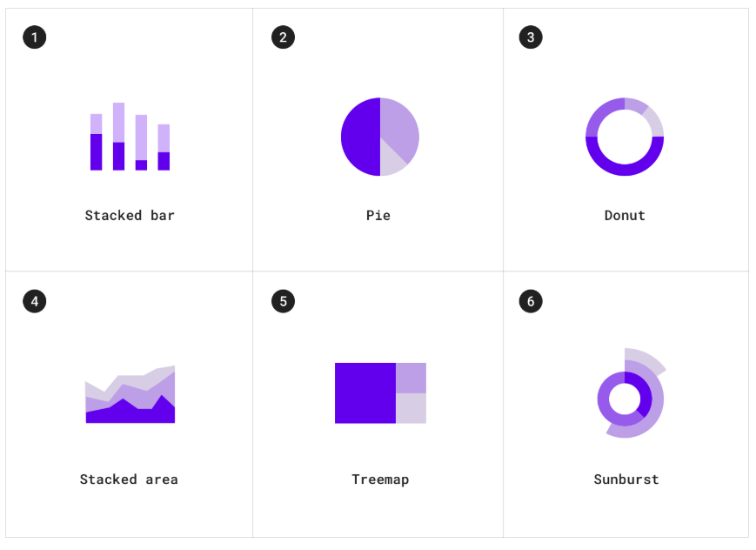Select the "Pie" text label
The image size is (756, 550).
(x=378, y=216)
